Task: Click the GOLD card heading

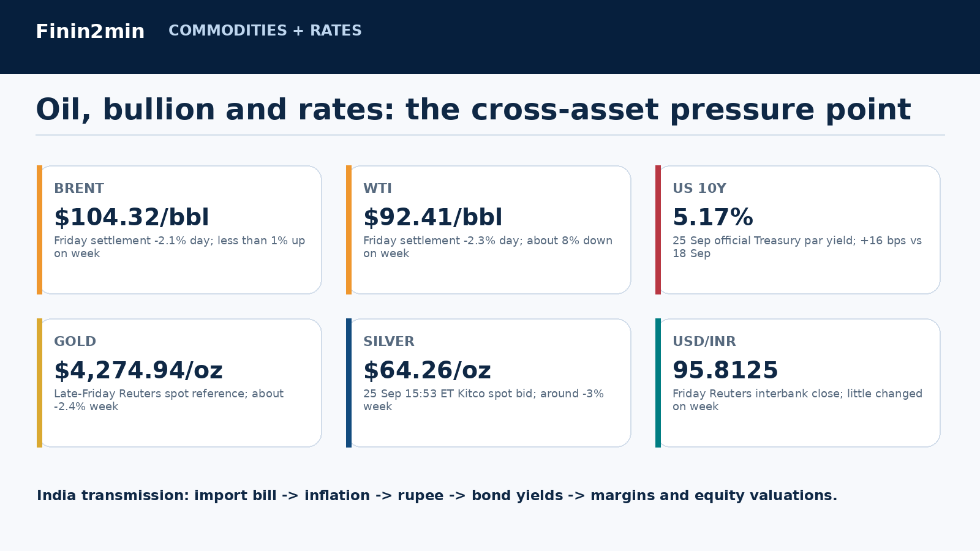Action: pyautogui.click(x=75, y=342)
